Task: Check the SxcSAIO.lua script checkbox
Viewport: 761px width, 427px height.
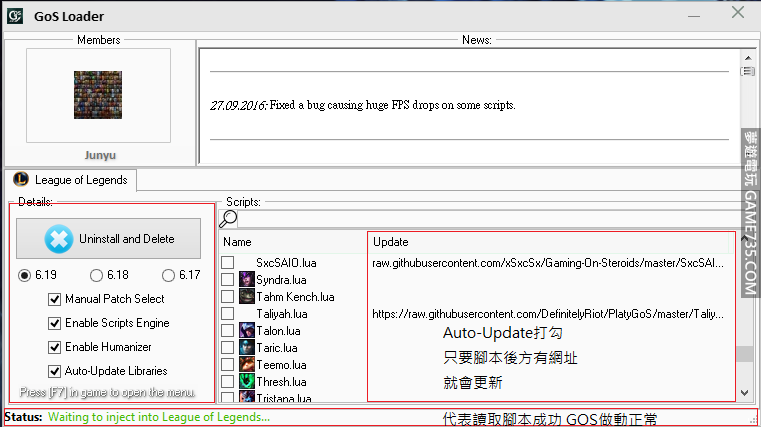Action: click(228, 263)
